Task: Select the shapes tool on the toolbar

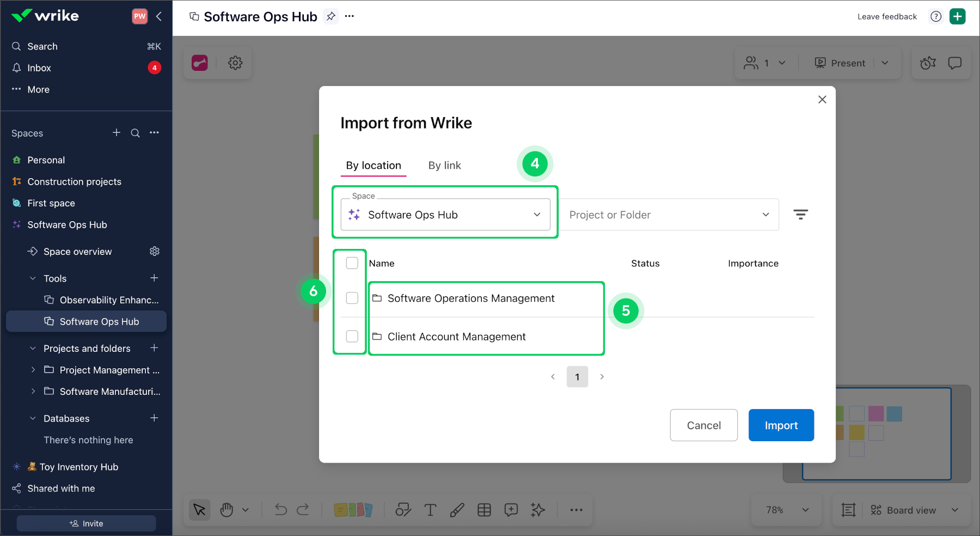Action: pos(403,510)
